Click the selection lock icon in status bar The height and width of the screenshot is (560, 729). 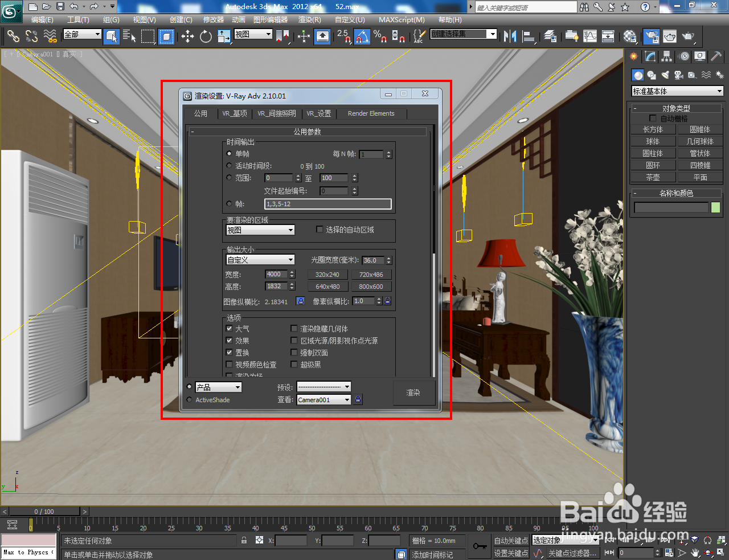(x=244, y=540)
